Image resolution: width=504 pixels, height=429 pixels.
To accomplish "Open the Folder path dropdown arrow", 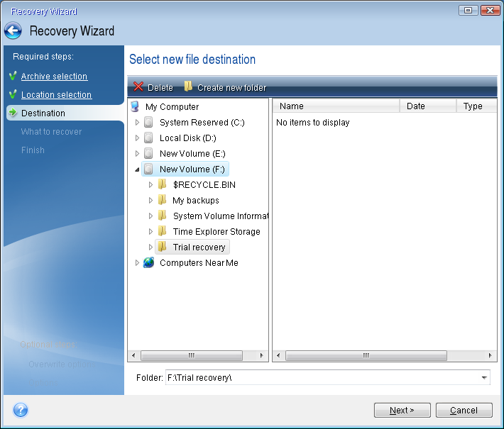I will [484, 378].
